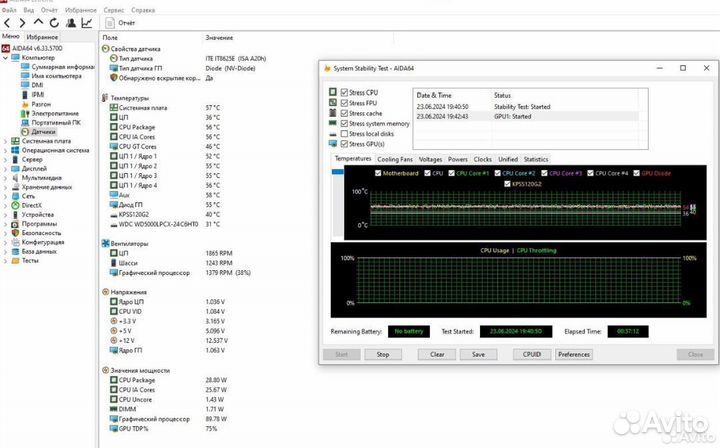
Task: Uncheck the Stress FPU checkbox
Action: point(344,103)
